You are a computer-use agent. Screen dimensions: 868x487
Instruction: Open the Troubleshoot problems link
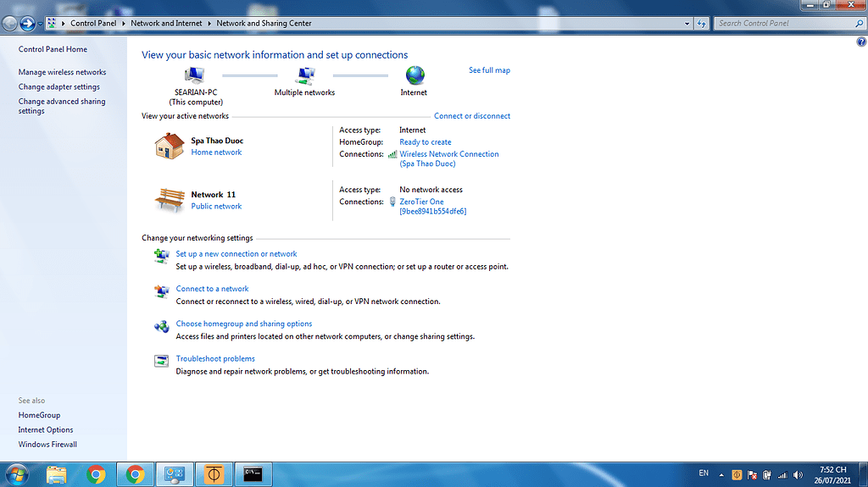point(215,359)
